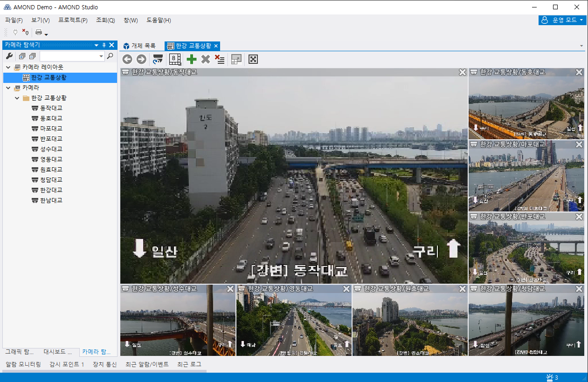The image size is (588, 382).
Task: Click the connect plug icon in top toolbar
Action: click(x=15, y=32)
